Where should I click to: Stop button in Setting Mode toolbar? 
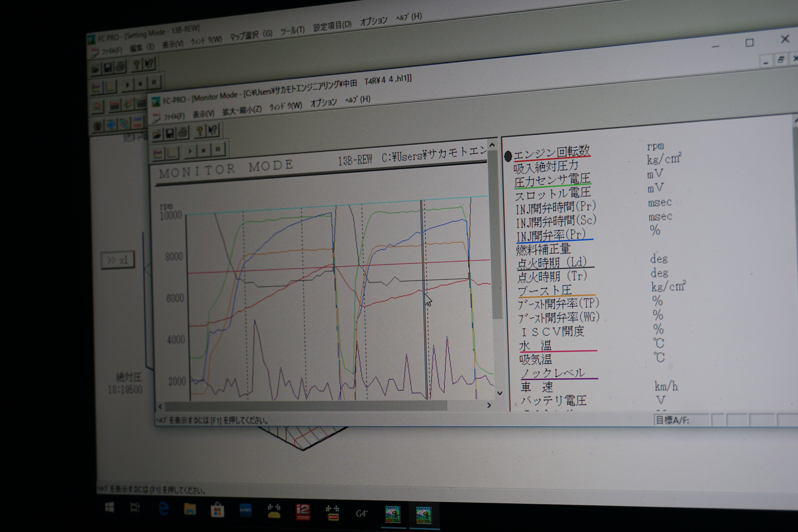[x=140, y=84]
